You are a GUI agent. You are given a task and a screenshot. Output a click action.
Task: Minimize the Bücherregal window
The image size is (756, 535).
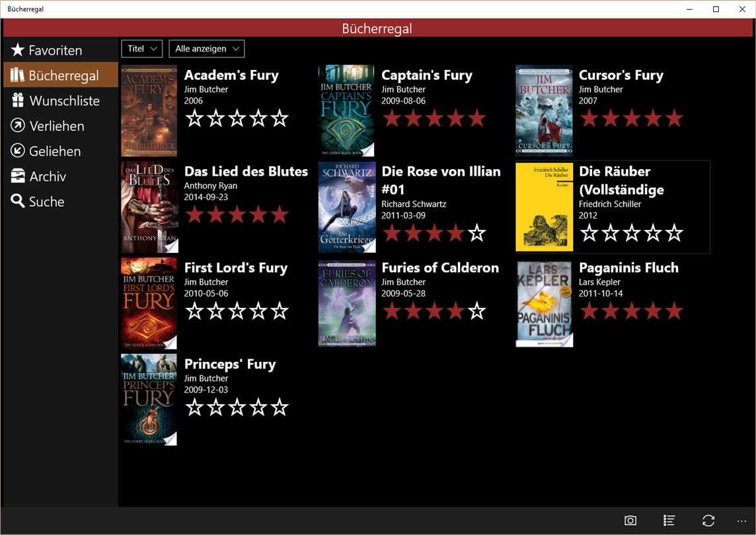click(690, 9)
